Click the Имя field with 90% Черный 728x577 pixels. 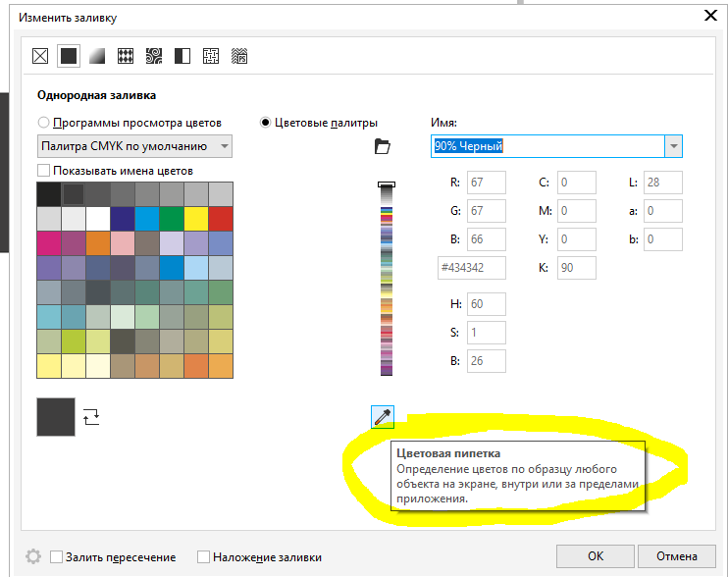click(x=547, y=146)
